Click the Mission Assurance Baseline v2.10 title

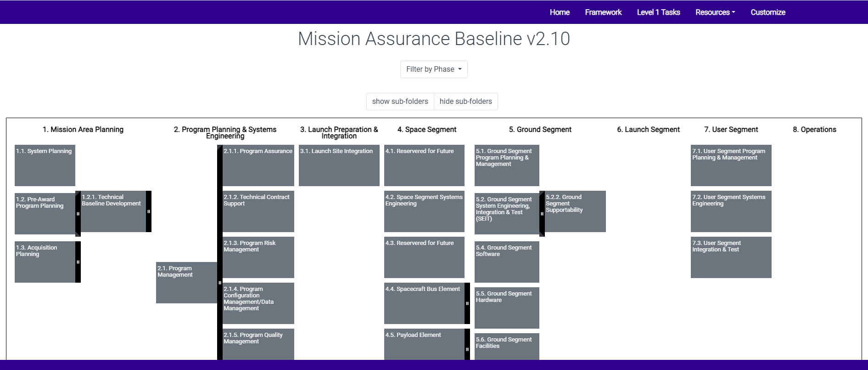tap(434, 39)
